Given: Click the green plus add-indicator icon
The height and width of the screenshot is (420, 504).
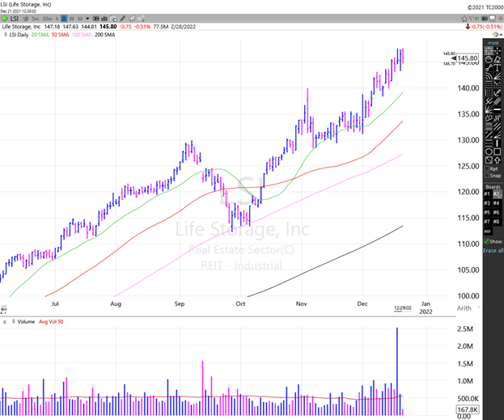Looking at the screenshot, I should (x=5, y=19).
